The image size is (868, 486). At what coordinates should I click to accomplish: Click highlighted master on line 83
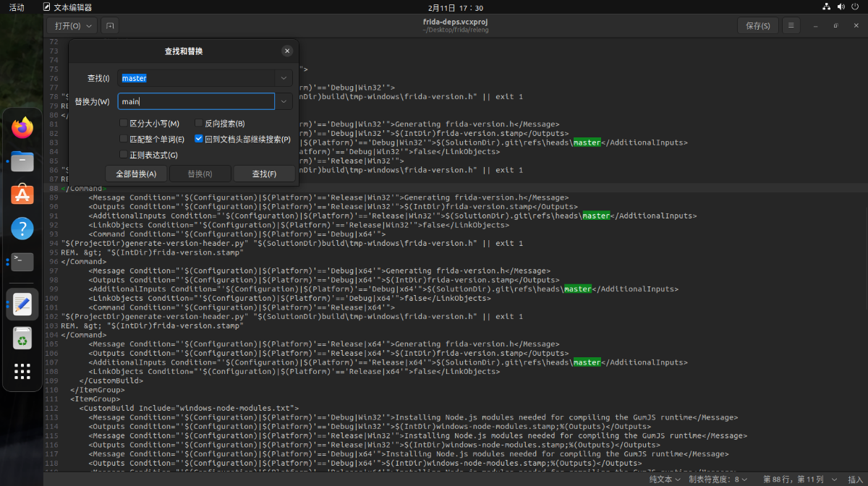587,142
